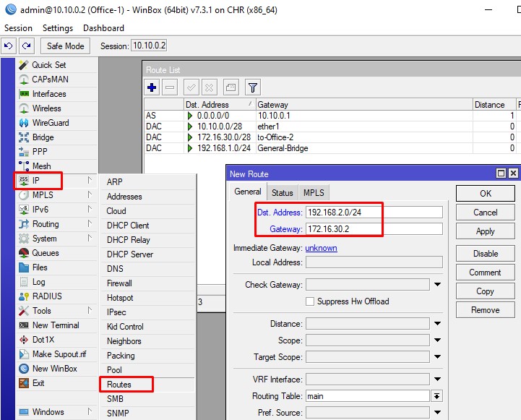Select Routes in the IP submenu

point(147,385)
